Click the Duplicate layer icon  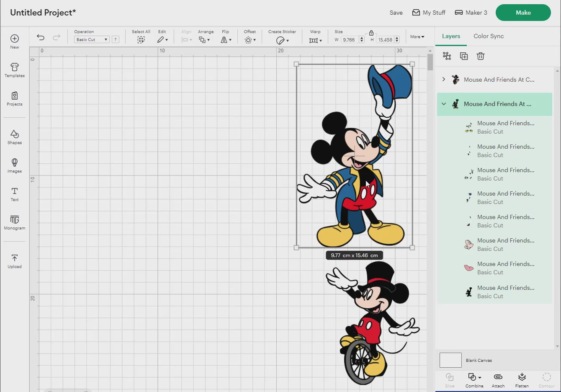pyautogui.click(x=464, y=56)
